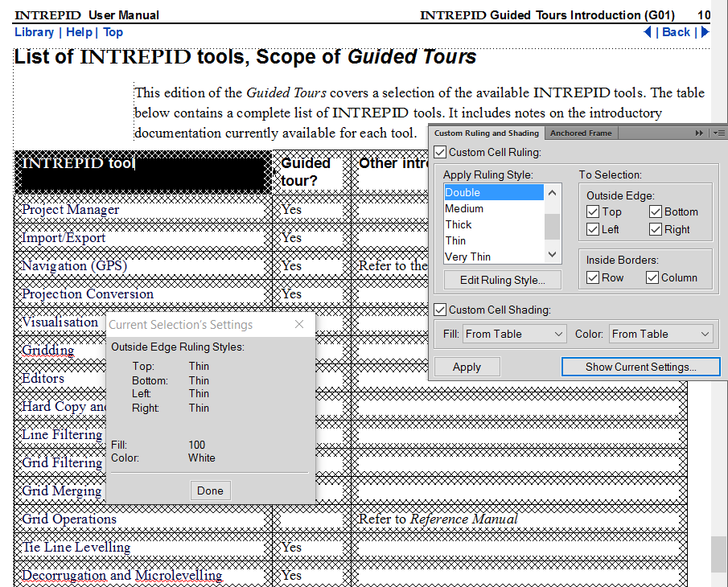Viewport: 728px width, 587px height.
Task: Click the Visualisation table cell
Action: 60,322
